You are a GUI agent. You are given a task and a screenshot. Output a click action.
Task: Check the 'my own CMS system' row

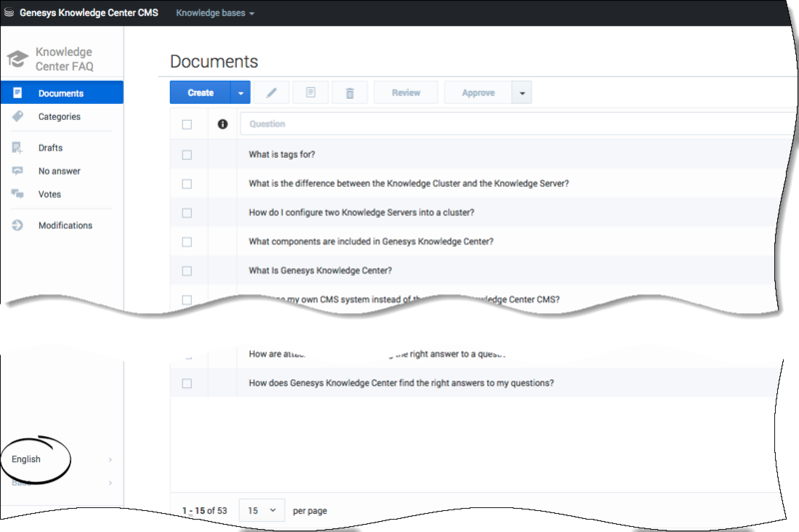click(x=187, y=299)
